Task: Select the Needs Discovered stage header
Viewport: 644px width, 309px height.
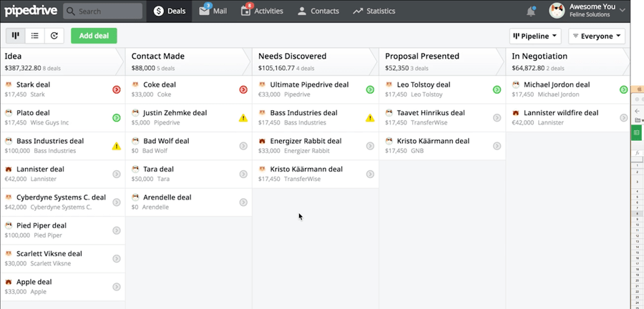Action: tap(316, 62)
